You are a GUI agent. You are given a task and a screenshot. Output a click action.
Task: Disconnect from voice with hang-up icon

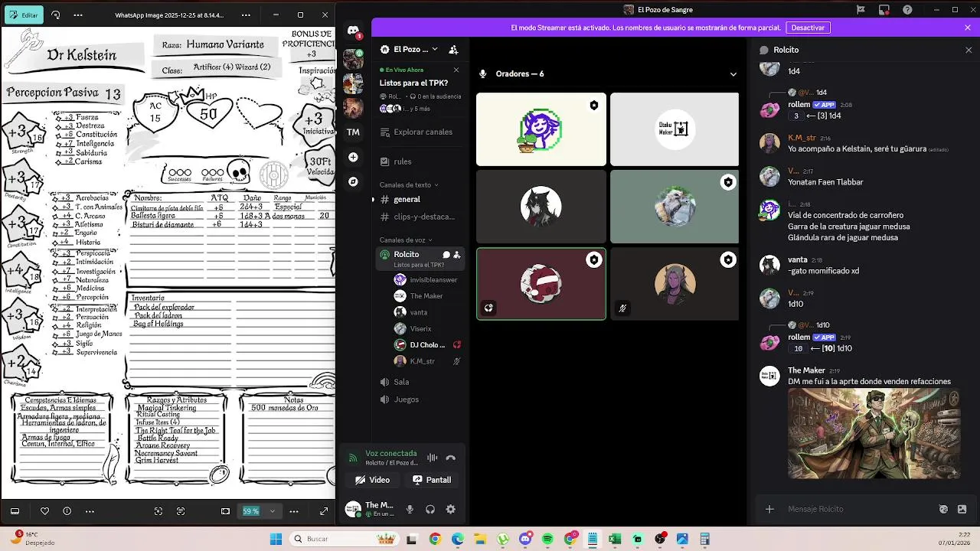451,458
